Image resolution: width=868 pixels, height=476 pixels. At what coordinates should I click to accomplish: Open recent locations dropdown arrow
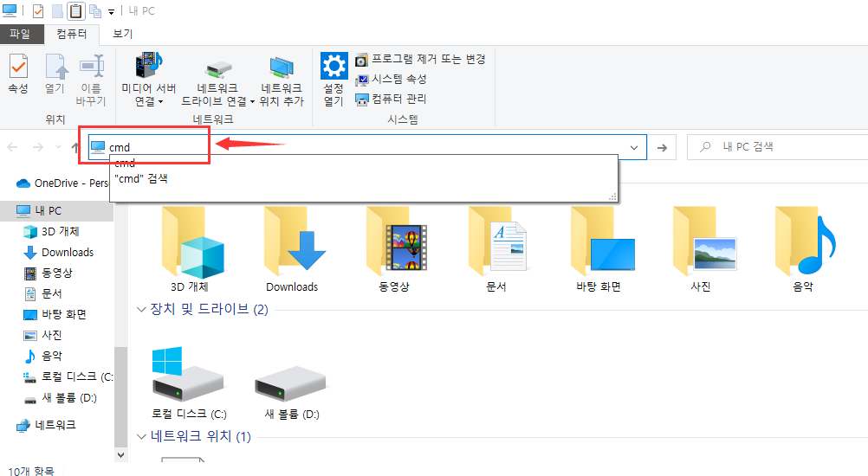(58, 147)
